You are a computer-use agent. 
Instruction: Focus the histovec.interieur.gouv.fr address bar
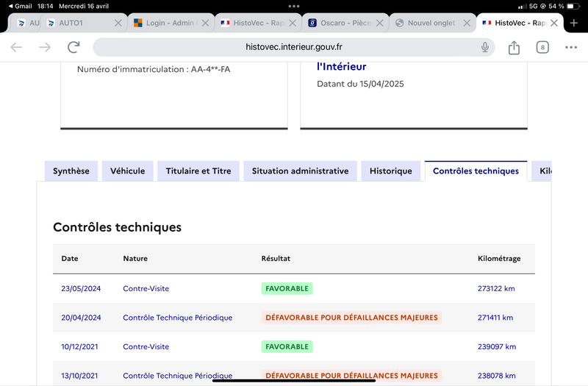click(x=293, y=47)
